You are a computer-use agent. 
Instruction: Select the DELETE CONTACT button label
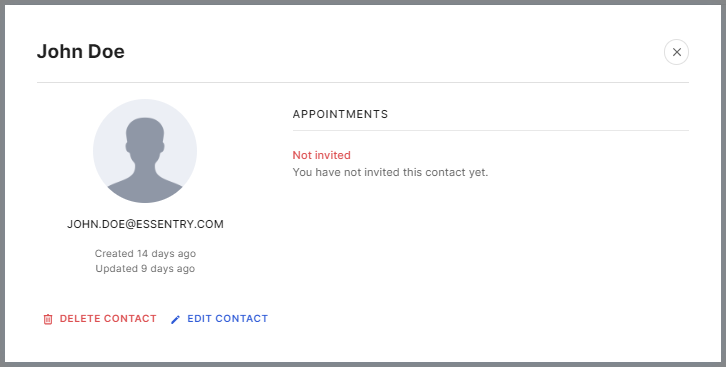[108, 318]
